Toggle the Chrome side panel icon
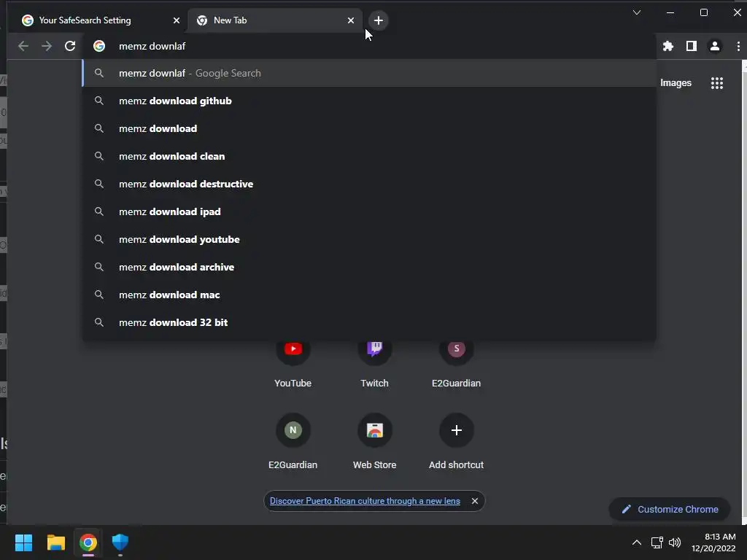The image size is (747, 560). point(692,46)
